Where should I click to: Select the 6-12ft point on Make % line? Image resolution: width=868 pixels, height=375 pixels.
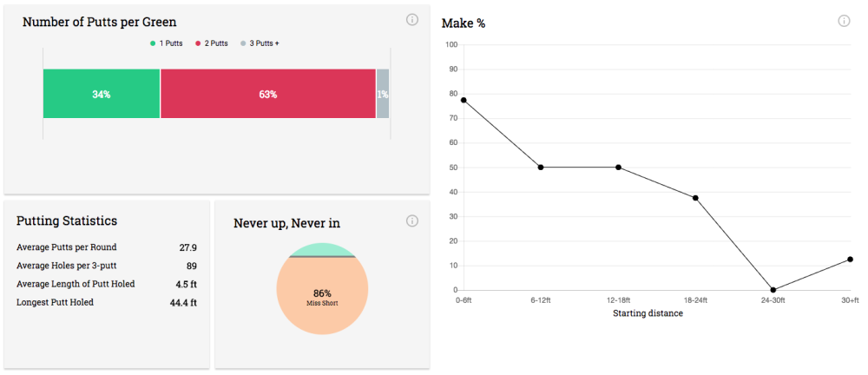click(x=541, y=167)
